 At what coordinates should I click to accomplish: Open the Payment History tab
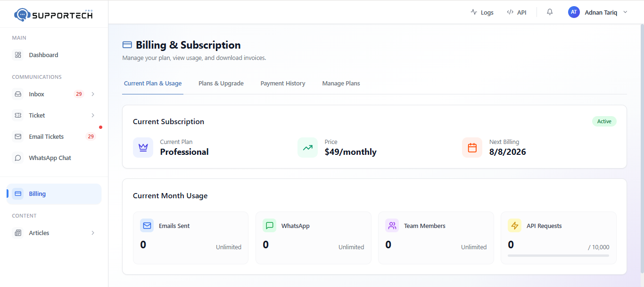click(x=283, y=84)
